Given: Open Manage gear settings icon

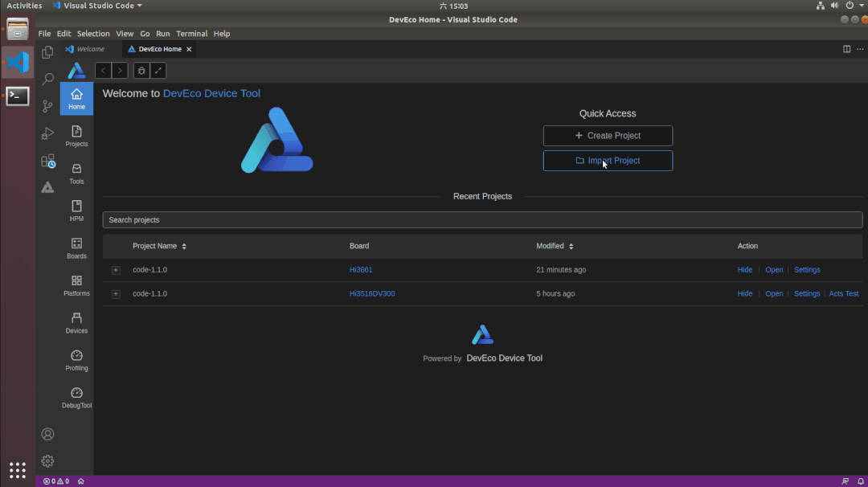Looking at the screenshot, I should (x=47, y=461).
